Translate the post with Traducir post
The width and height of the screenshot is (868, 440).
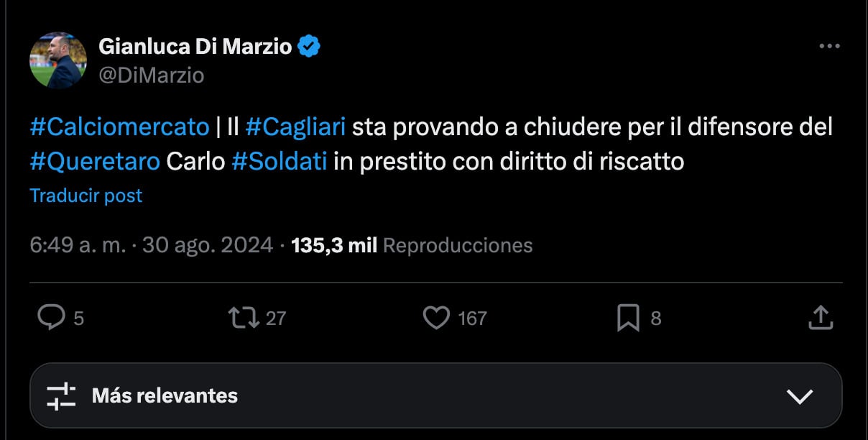(x=85, y=195)
